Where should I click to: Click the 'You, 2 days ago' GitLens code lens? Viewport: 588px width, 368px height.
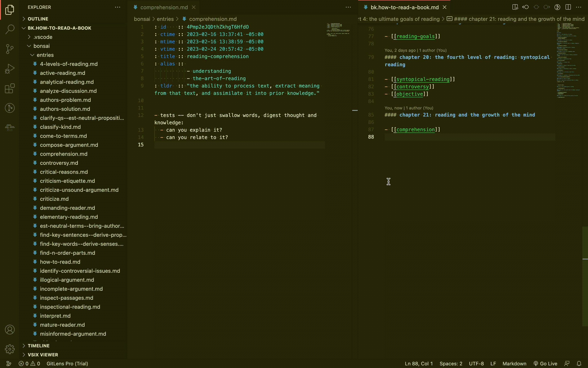click(415, 50)
